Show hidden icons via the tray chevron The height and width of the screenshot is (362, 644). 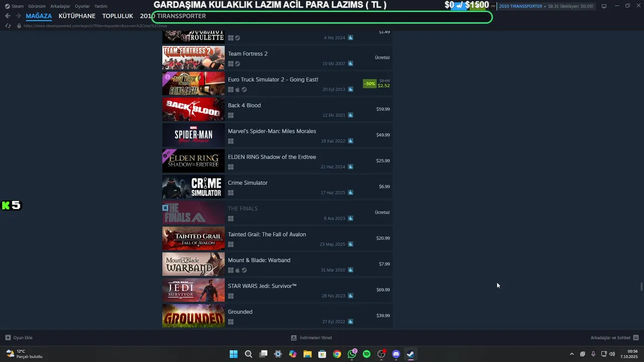point(572,354)
